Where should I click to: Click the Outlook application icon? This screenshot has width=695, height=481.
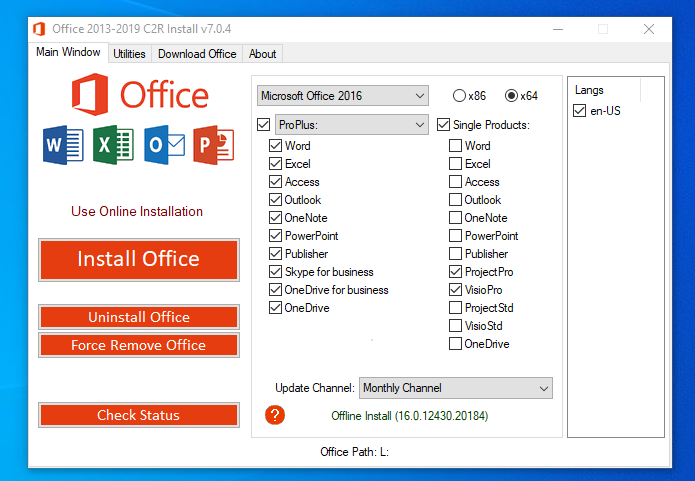pyautogui.click(x=164, y=145)
